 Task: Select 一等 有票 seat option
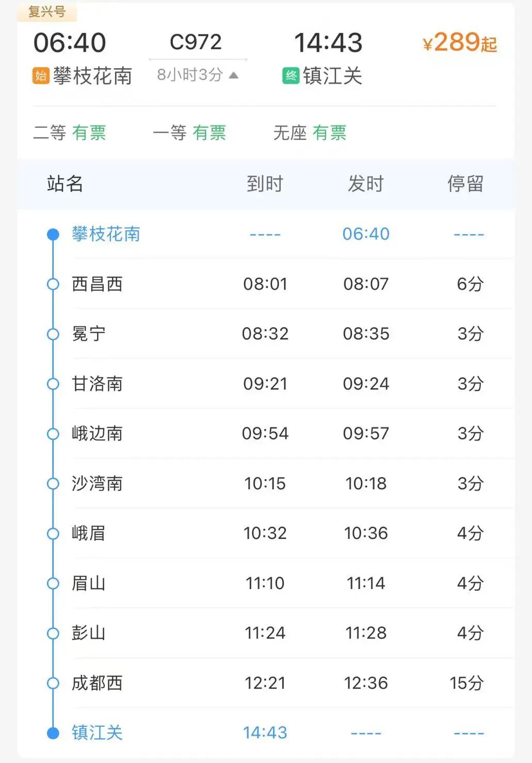pos(189,133)
